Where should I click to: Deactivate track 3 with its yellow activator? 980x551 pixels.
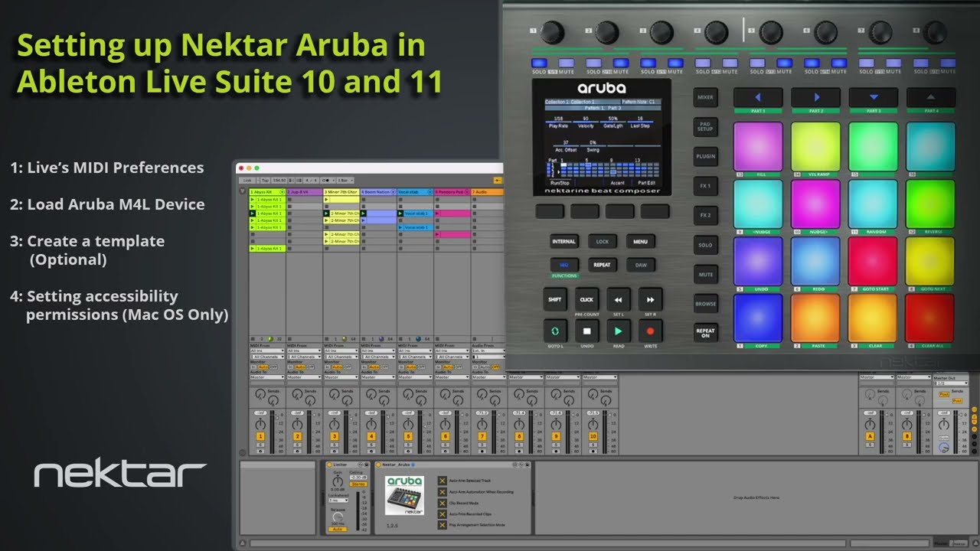(x=335, y=436)
